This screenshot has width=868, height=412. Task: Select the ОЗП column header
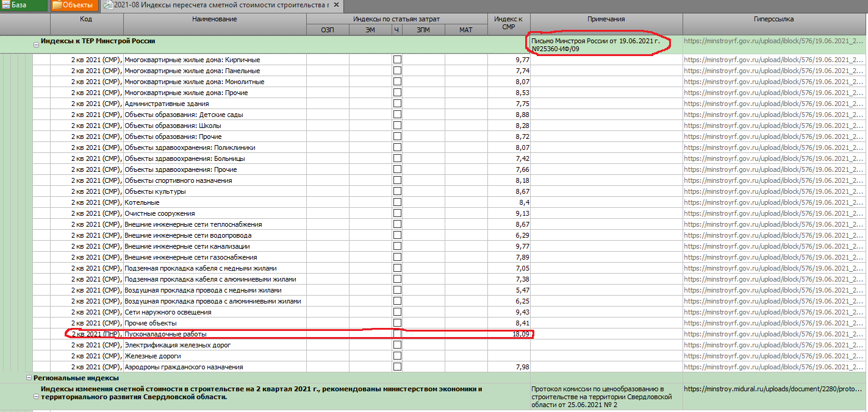pos(328,29)
